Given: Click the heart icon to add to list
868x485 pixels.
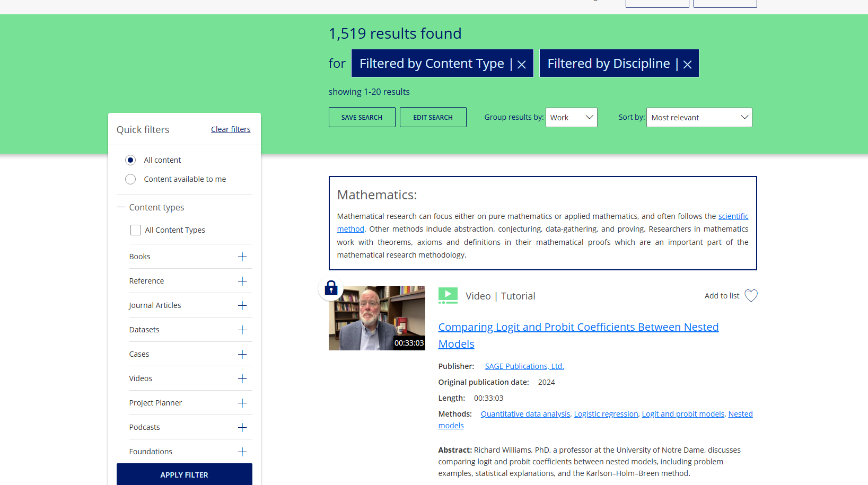Looking at the screenshot, I should 751,295.
